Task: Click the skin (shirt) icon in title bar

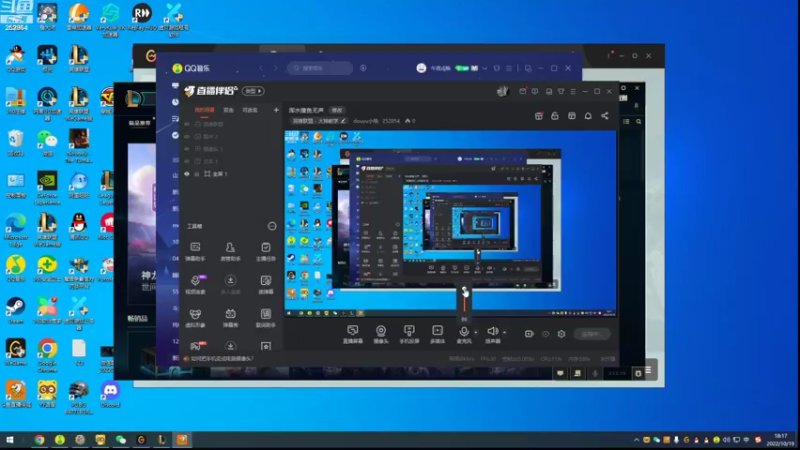Action: tap(561, 91)
